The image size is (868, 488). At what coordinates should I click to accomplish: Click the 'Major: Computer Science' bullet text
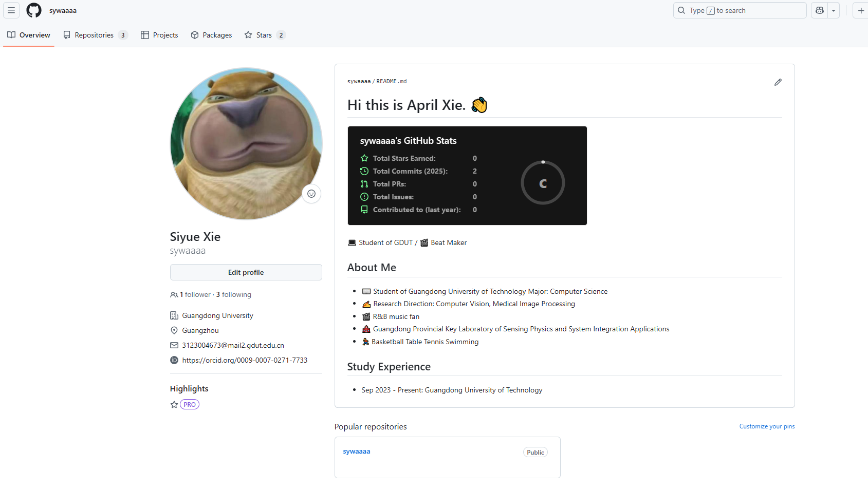(x=568, y=291)
